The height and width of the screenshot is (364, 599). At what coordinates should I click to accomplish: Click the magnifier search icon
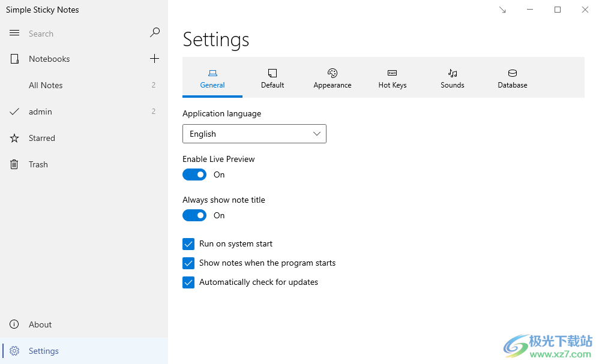[155, 32]
